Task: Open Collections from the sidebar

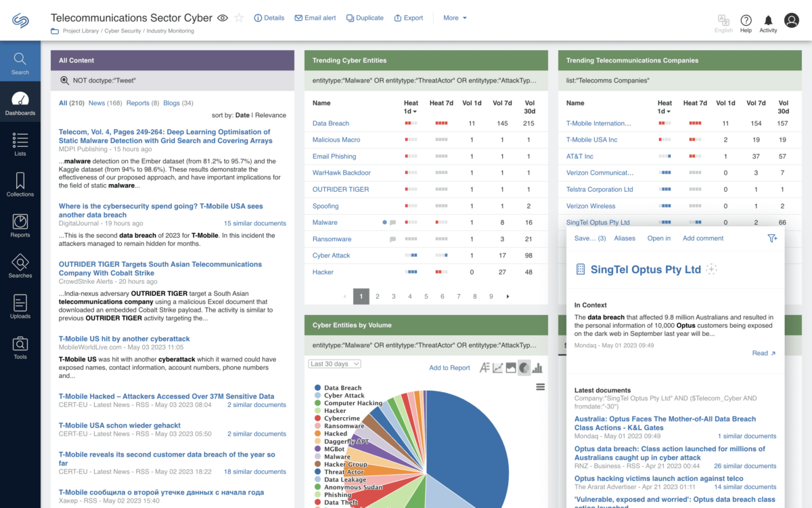Action: pos(20,185)
